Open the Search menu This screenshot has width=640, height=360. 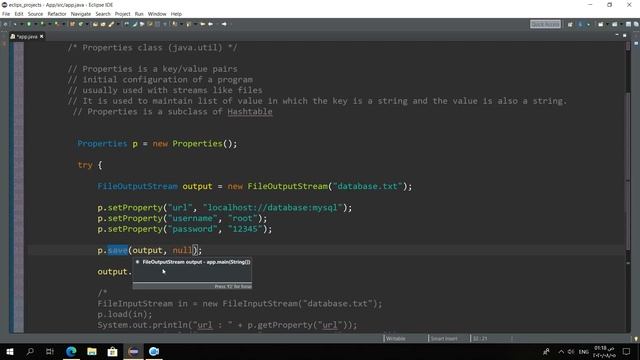[x=103, y=14]
